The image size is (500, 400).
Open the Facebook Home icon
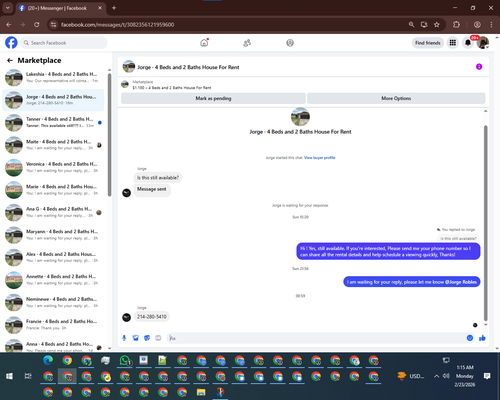[x=204, y=43]
